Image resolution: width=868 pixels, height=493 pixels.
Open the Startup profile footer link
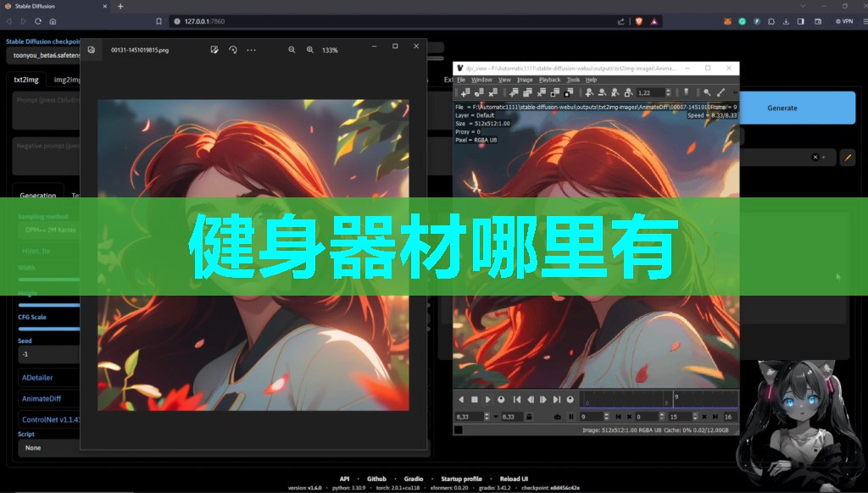(x=461, y=479)
